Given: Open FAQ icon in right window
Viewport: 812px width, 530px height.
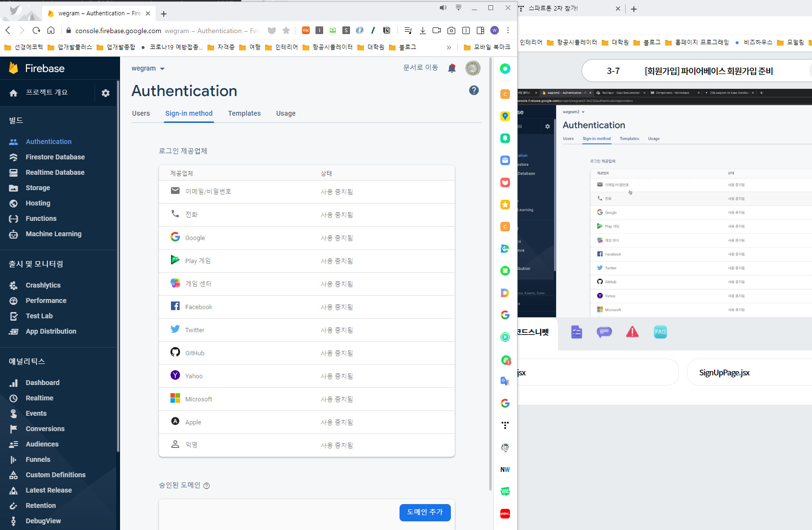Looking at the screenshot, I should pyautogui.click(x=660, y=332).
